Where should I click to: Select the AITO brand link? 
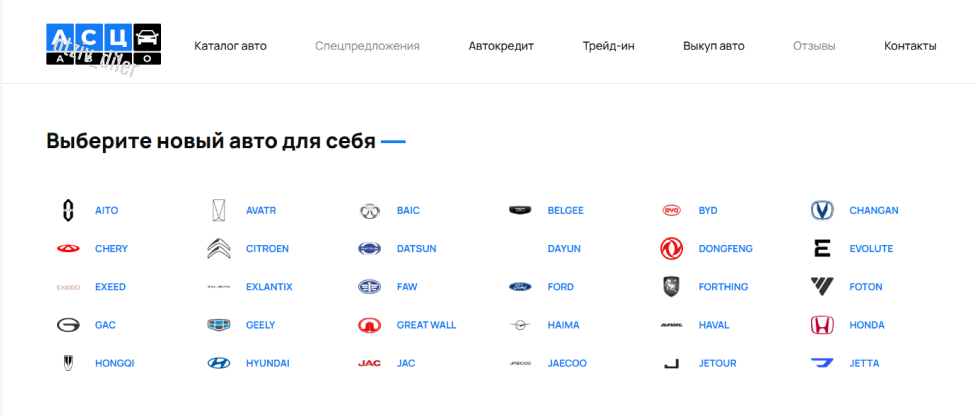(x=106, y=210)
